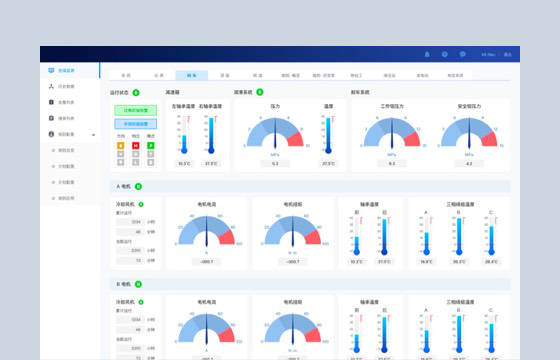
Task: Select the first sub-item radio under 规则配置
Action: (x=53, y=150)
